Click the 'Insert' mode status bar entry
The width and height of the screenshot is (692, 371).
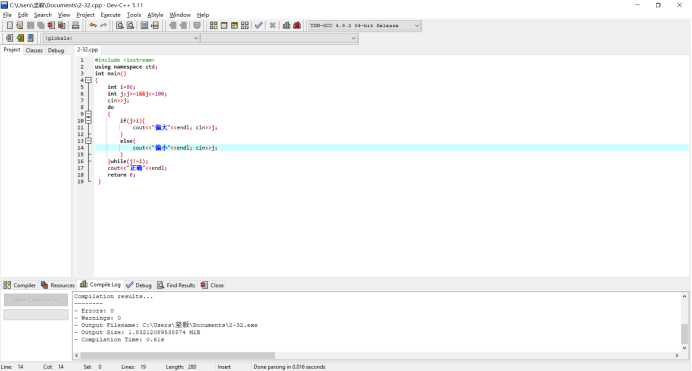tap(224, 367)
